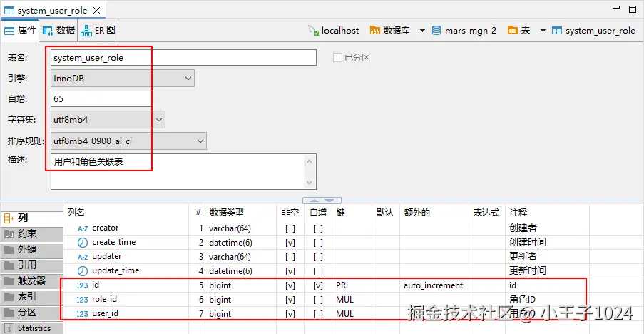Viewport: 644px width, 334px height.
Task: Select the 触发器 side tab
Action: click(31, 280)
